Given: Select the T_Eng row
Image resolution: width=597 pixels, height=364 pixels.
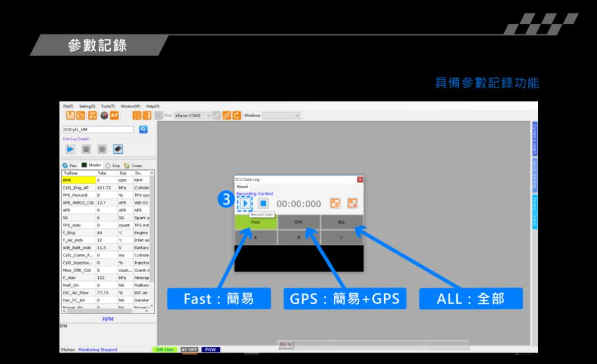Looking at the screenshot, I should pyautogui.click(x=106, y=233).
